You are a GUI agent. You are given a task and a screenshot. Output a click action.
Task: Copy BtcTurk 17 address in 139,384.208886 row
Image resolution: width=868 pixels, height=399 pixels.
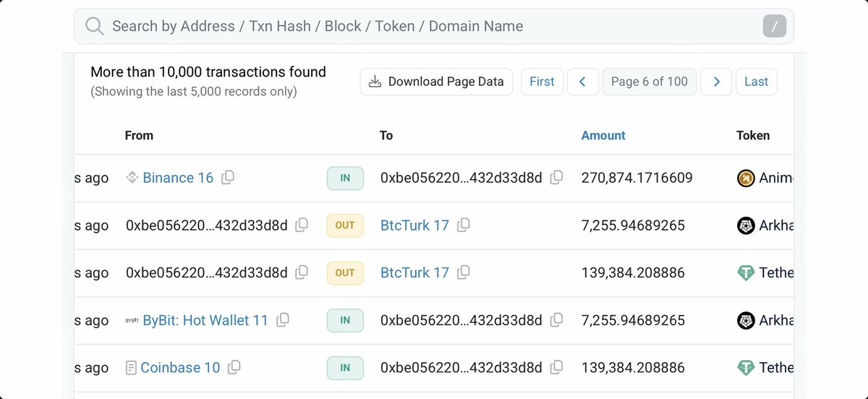[464, 272]
